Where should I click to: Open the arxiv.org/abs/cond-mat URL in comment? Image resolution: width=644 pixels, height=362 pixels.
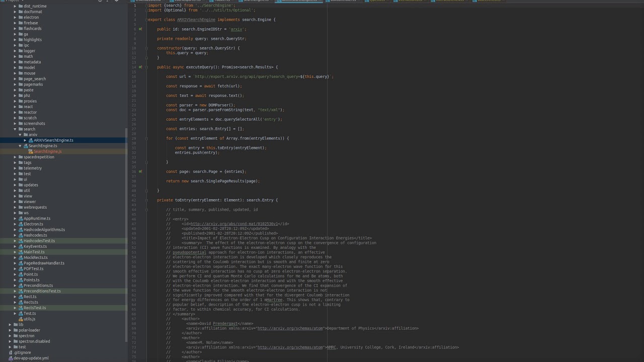coord(233,224)
